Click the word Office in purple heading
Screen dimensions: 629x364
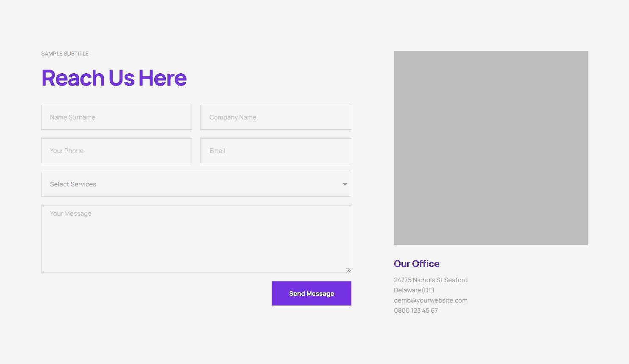(426, 264)
